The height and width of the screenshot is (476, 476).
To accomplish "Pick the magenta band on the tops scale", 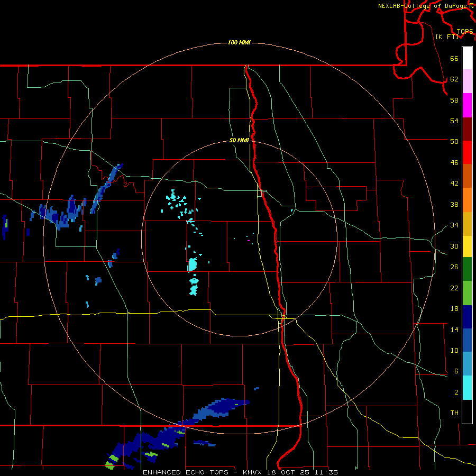I will (x=467, y=105).
